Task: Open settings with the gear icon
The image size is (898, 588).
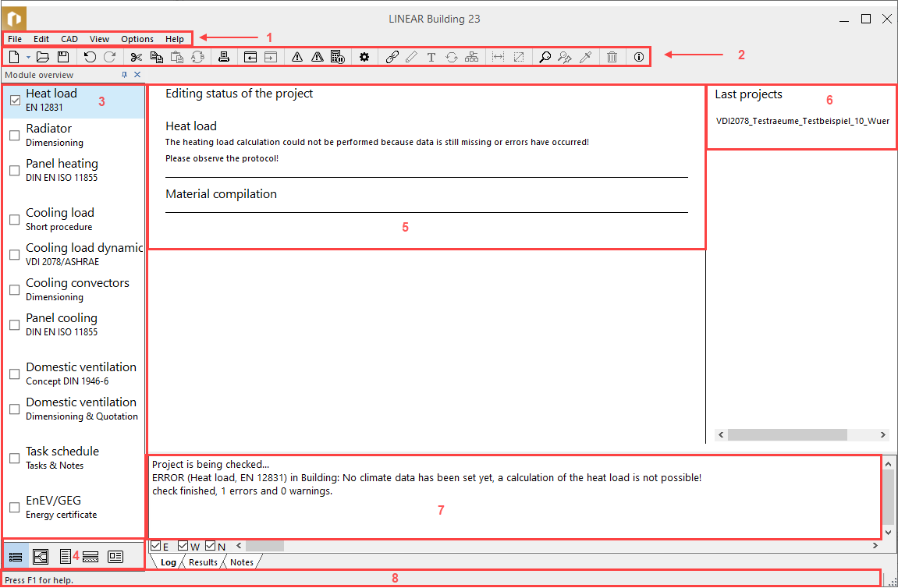Action: click(364, 57)
